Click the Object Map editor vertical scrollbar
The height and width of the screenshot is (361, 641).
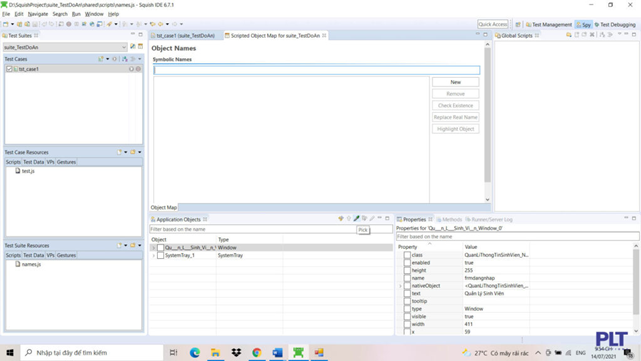(487, 115)
